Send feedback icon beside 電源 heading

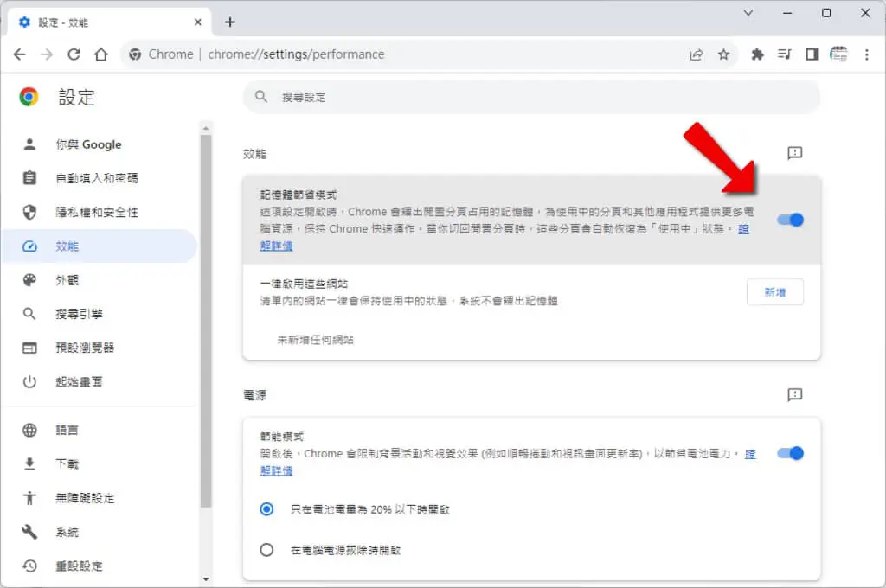coord(794,394)
